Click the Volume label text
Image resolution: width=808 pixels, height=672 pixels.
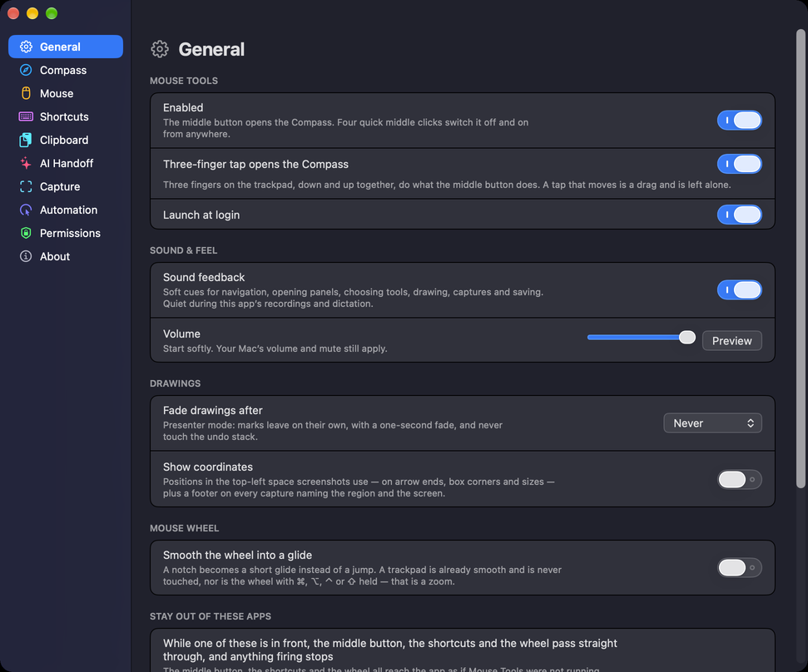coord(181,334)
